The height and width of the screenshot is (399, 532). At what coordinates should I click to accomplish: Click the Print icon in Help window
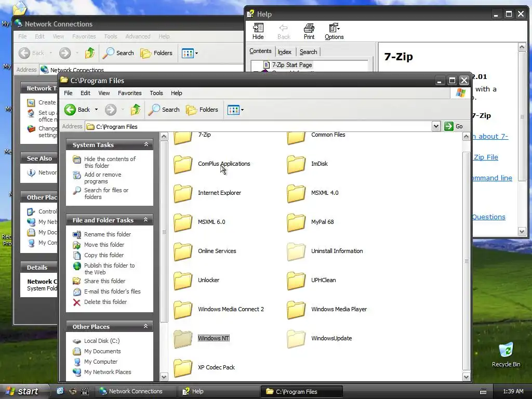[309, 31]
